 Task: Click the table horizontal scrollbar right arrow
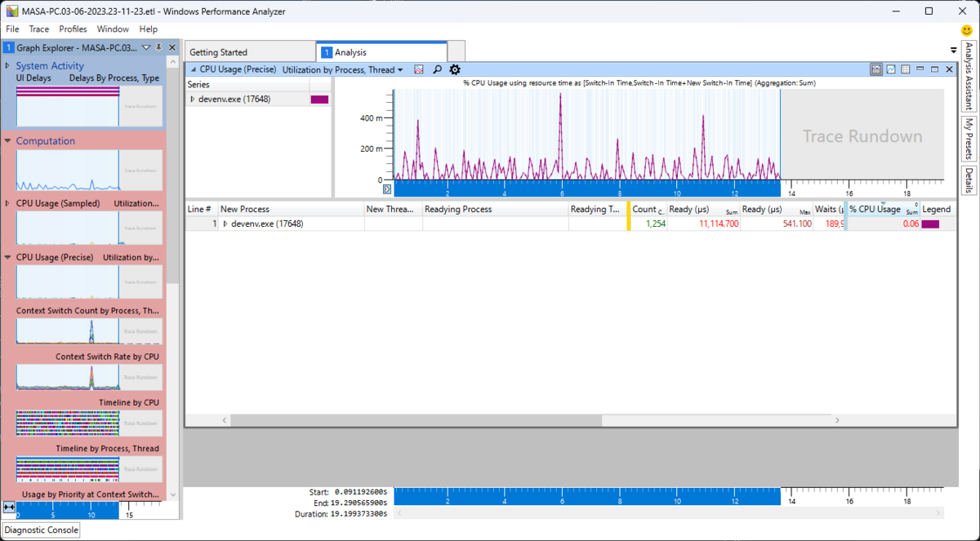coord(837,420)
